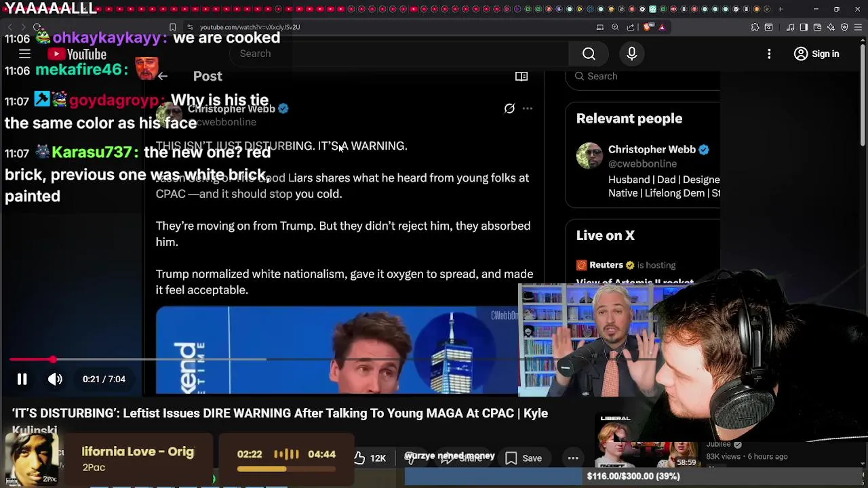Click the X Search box in video
Image resolution: width=868 pixels, height=488 pixels.
[x=644, y=77]
